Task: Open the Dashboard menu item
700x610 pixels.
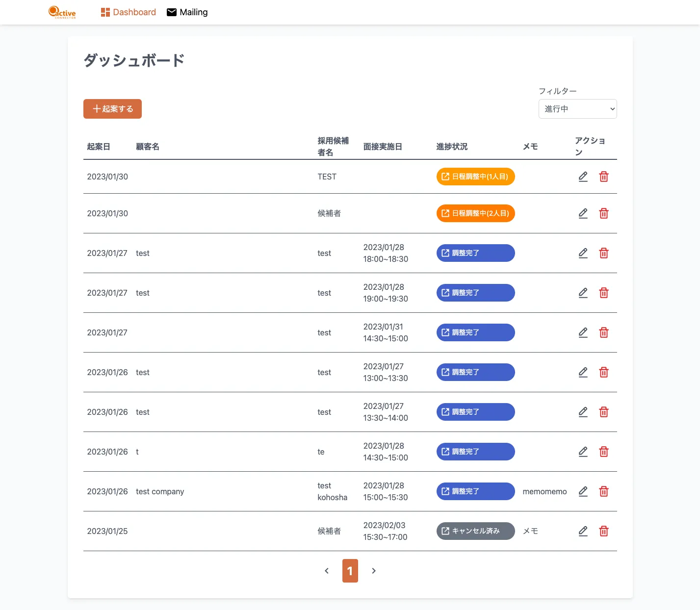Action: pos(129,12)
